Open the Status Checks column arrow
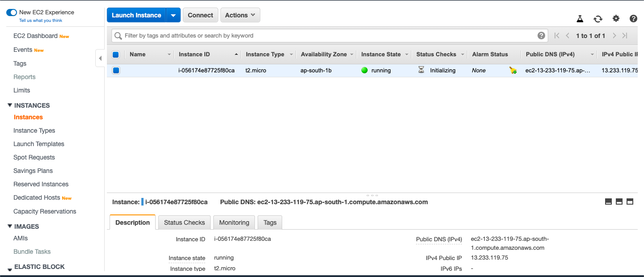 coord(462,55)
